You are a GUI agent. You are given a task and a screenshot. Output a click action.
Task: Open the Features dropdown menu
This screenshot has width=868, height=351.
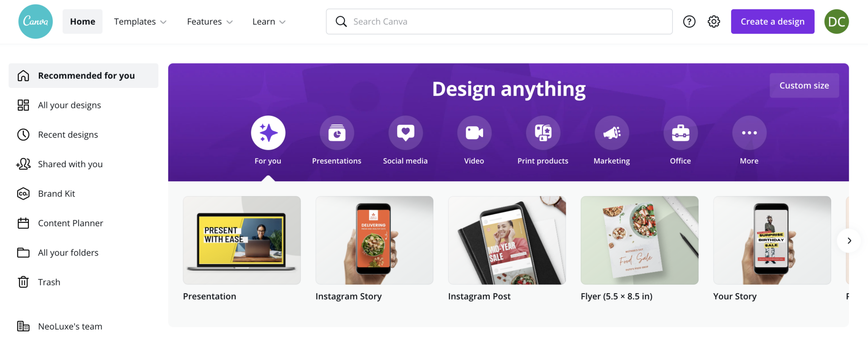[209, 21]
